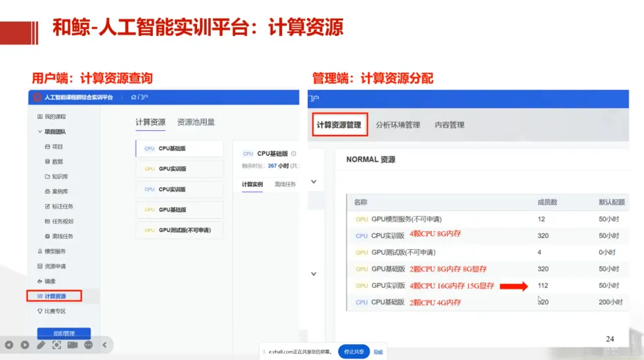The height and width of the screenshot is (360, 644).
Task: Switch to the 计算资源 tab
Action: 150,122
